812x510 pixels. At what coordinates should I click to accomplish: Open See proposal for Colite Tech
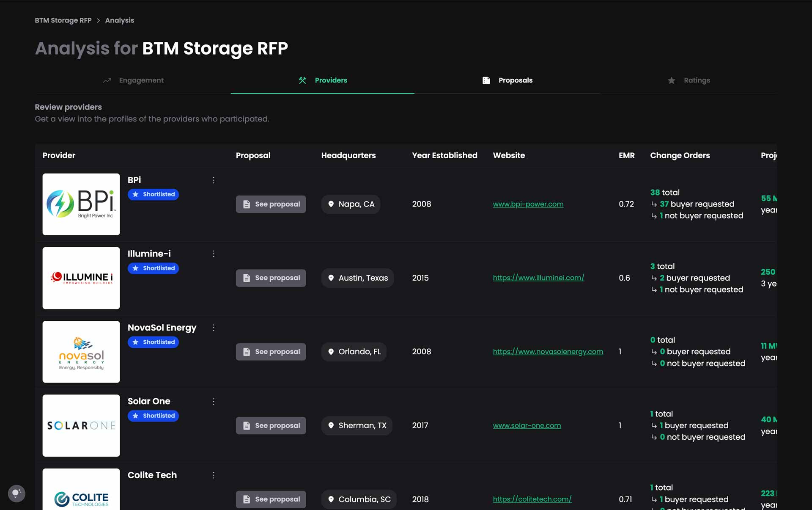click(x=271, y=499)
